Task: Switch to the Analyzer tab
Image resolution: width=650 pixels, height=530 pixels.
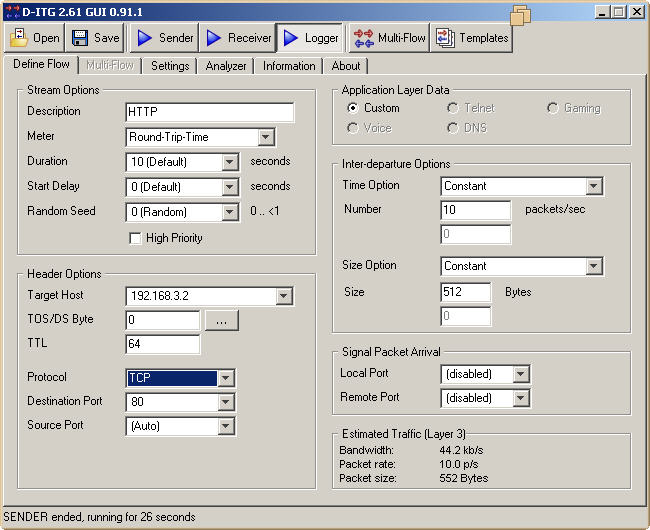Action: (226, 66)
